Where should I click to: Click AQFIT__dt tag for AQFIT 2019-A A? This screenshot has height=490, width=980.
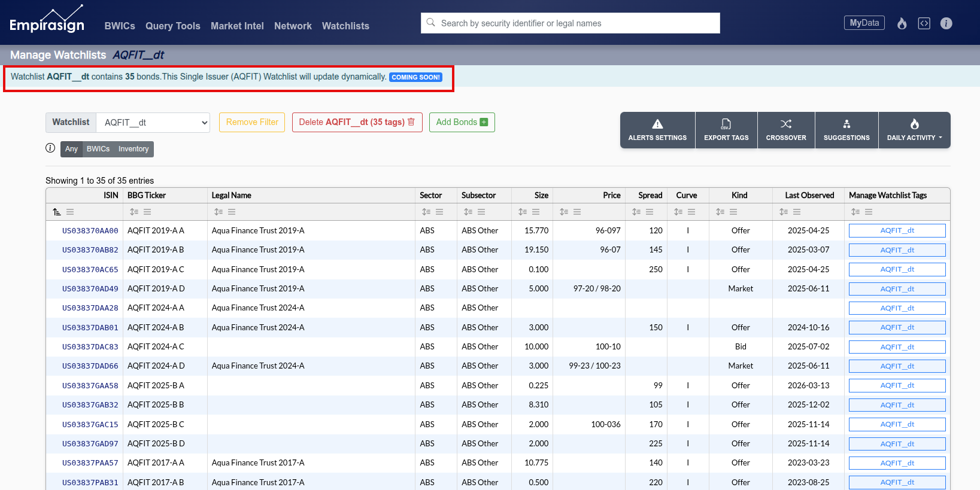point(897,230)
